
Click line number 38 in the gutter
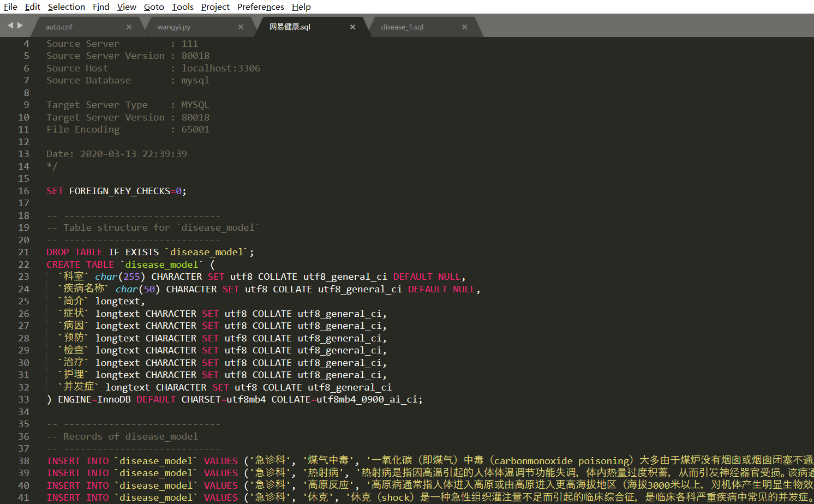tap(23, 461)
